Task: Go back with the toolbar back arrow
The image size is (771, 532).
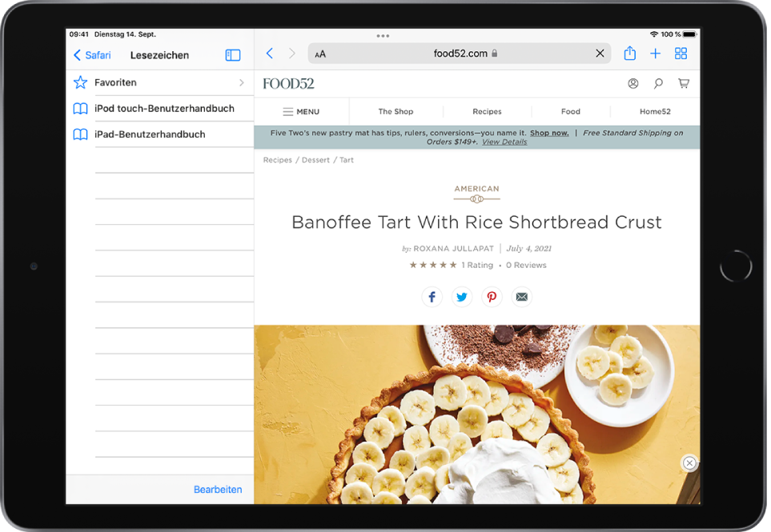Action: 270,54
